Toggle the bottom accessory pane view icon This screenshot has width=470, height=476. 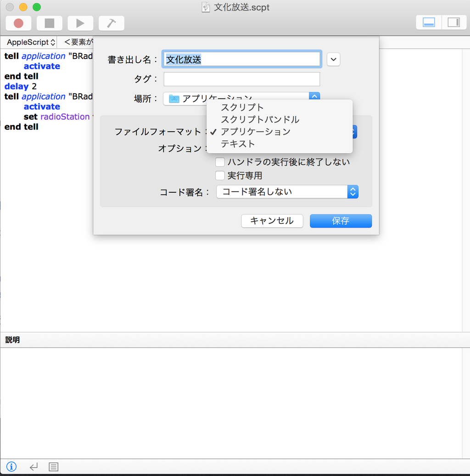point(428,22)
